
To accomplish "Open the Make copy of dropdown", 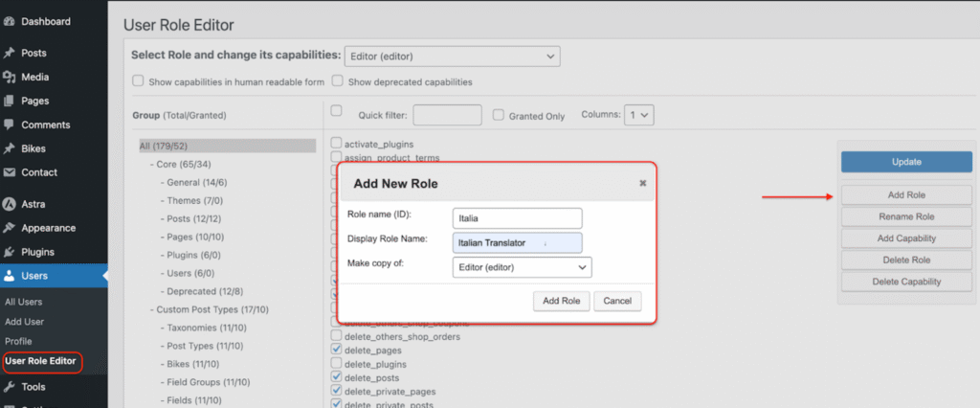I will pyautogui.click(x=522, y=267).
